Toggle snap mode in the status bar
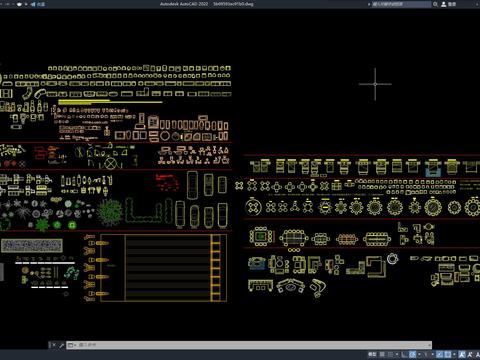Image resolution: width=480 pixels, height=360 pixels. 390,354
